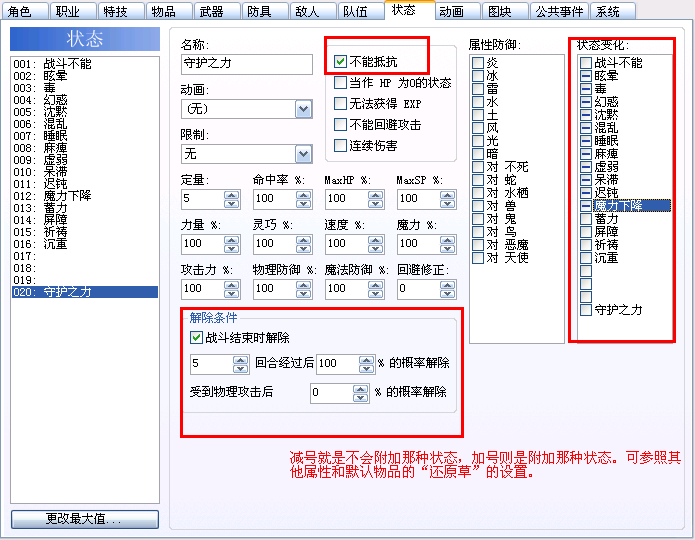
Task: Open the 敌人 tab
Action: click(x=312, y=11)
